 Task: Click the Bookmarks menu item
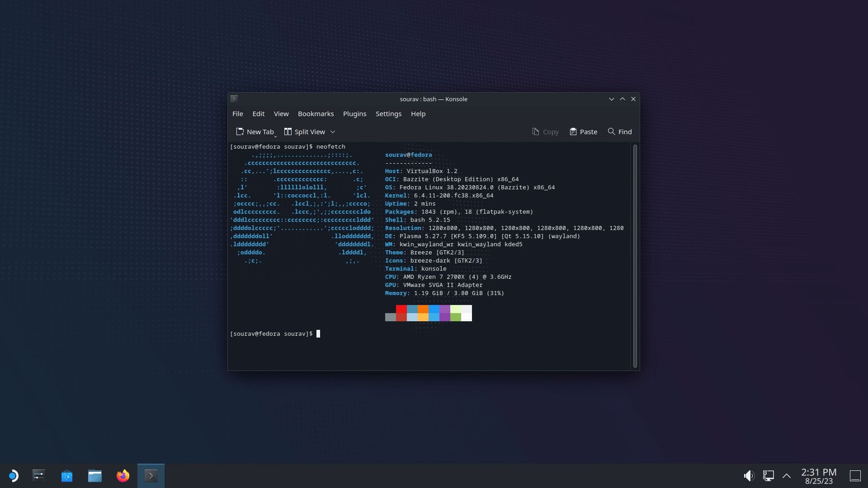[316, 113]
